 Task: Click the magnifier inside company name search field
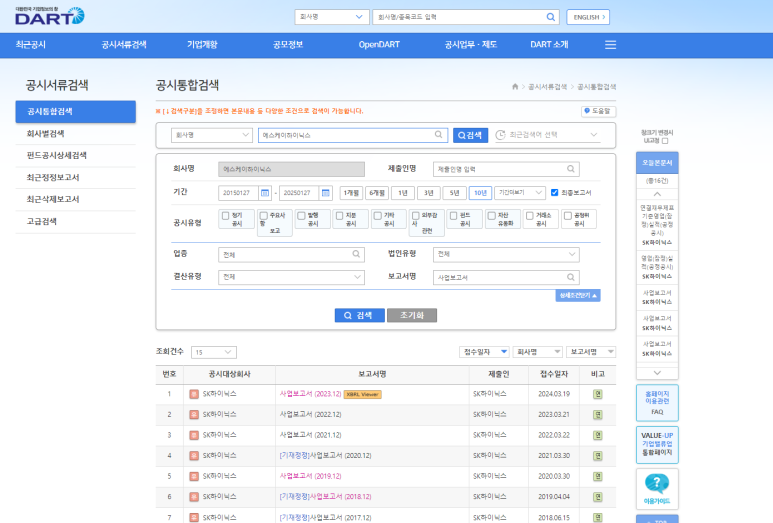[438, 135]
